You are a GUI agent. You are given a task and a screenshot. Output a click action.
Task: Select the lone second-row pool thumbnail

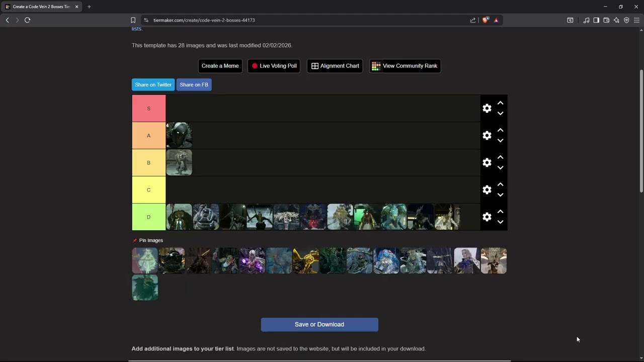(x=145, y=288)
